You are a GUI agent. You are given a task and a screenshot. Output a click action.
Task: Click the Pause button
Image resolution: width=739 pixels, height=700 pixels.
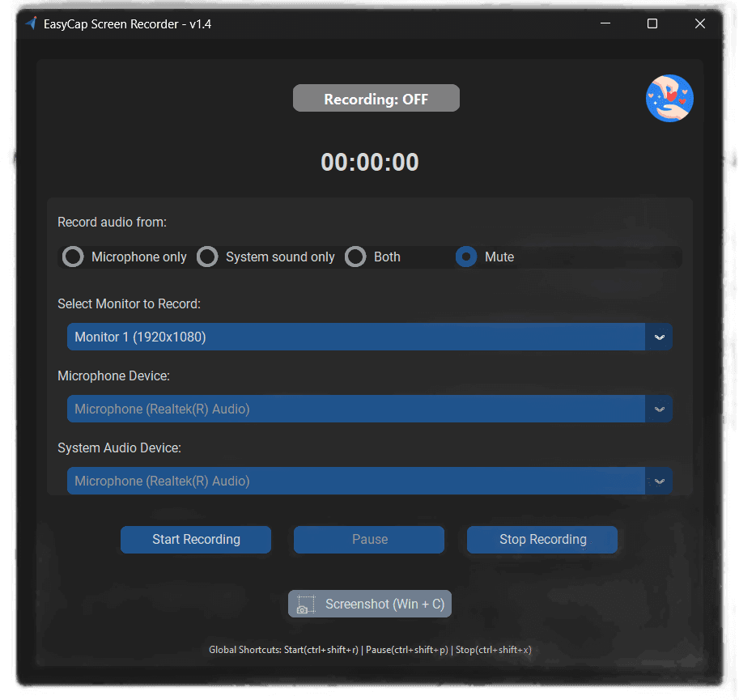[x=369, y=540]
